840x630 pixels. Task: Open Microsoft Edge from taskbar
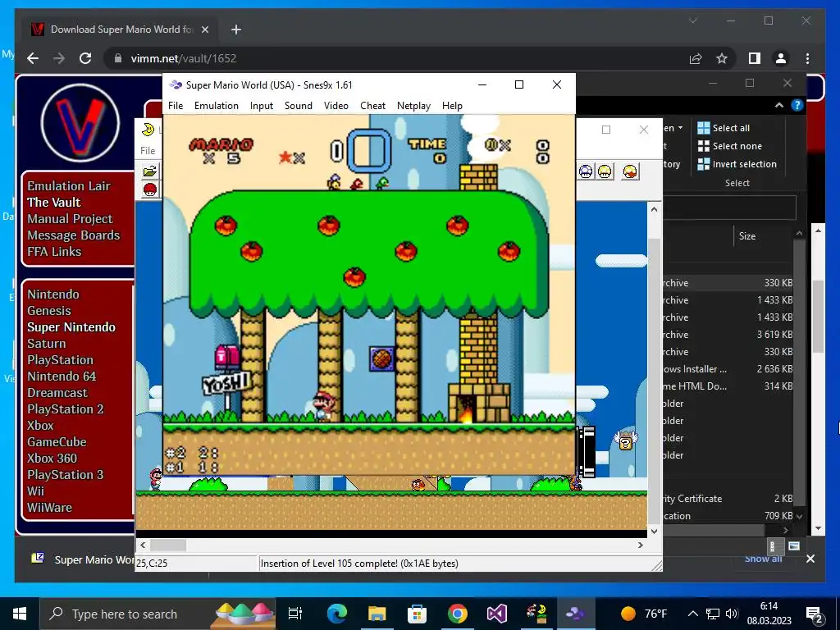point(337,614)
